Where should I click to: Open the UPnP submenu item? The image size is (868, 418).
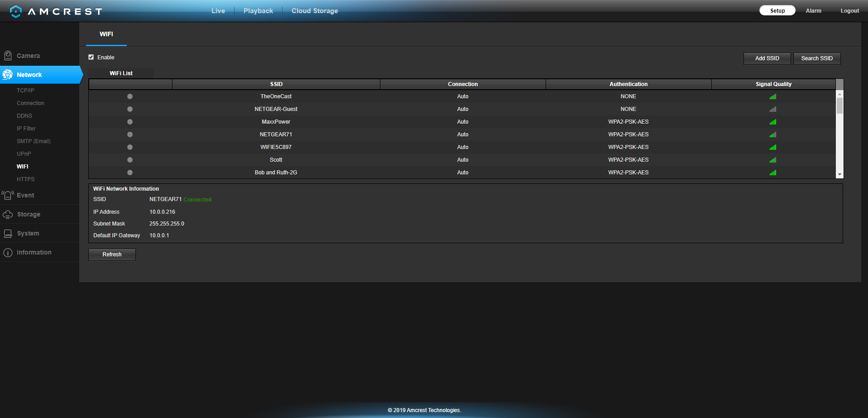24,154
